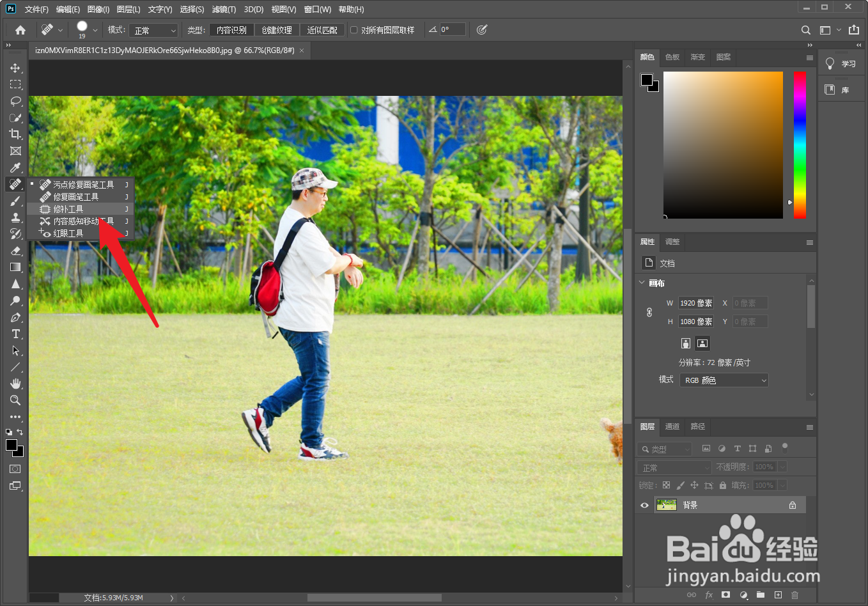
Task: Toggle layer filtering switch on
Action: pyautogui.click(x=785, y=448)
